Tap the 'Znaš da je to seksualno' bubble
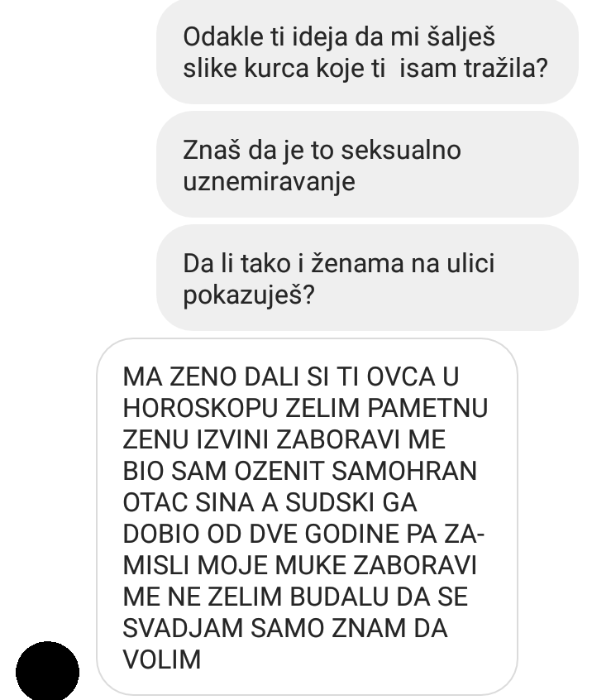592x700 pixels. click(368, 165)
